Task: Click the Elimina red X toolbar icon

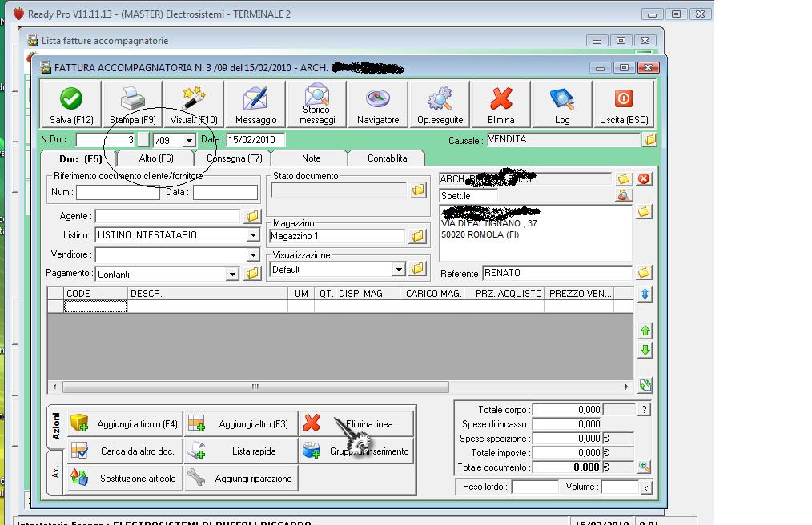Action: coord(501,99)
